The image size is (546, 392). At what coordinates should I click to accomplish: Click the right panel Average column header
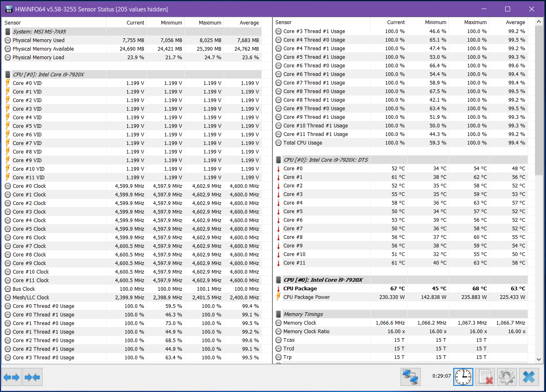pos(508,22)
